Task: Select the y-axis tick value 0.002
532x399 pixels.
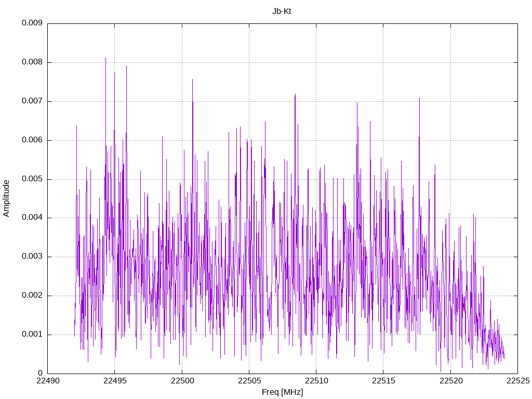Action: coord(32,296)
